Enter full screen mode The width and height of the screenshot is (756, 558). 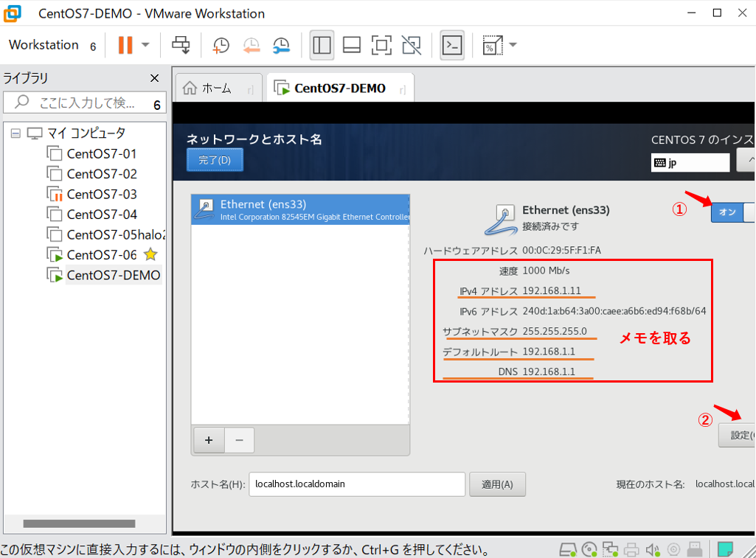[x=381, y=45]
